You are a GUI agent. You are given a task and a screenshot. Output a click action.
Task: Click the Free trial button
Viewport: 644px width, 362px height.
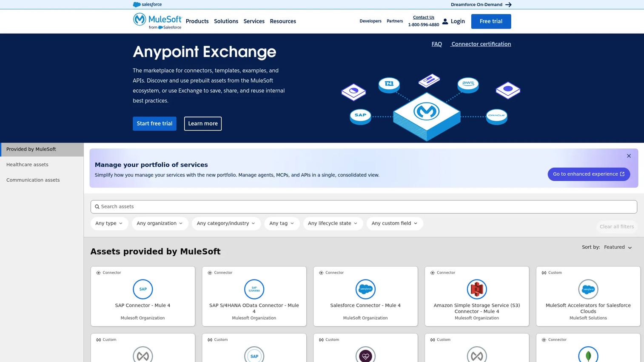coord(491,21)
